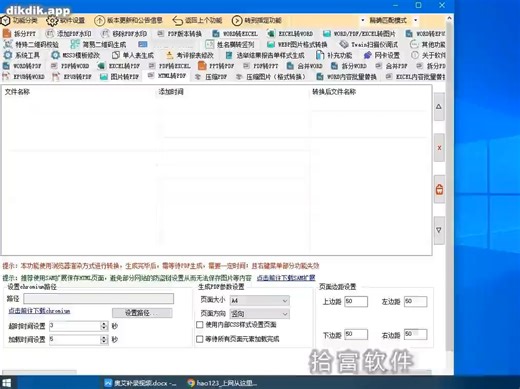520x389 pixels.
Task: Open the PDF转EXCEL converter
Action: (169, 66)
